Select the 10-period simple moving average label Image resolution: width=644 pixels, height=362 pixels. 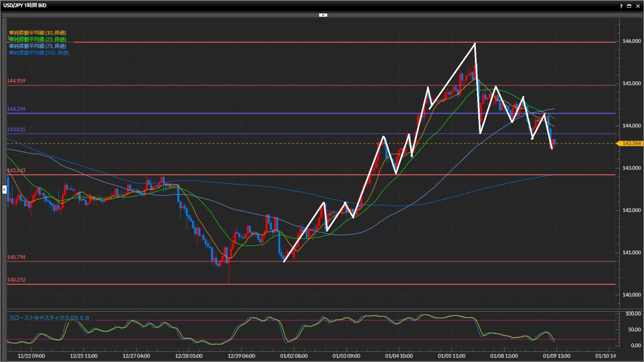(x=37, y=33)
